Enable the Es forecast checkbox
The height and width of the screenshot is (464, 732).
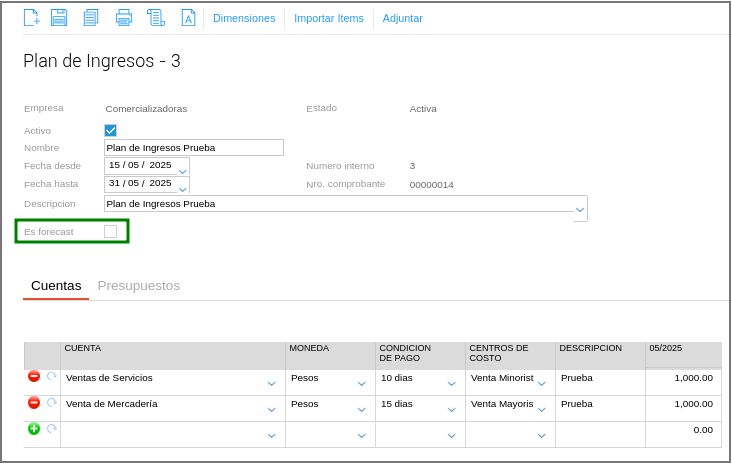coord(111,232)
